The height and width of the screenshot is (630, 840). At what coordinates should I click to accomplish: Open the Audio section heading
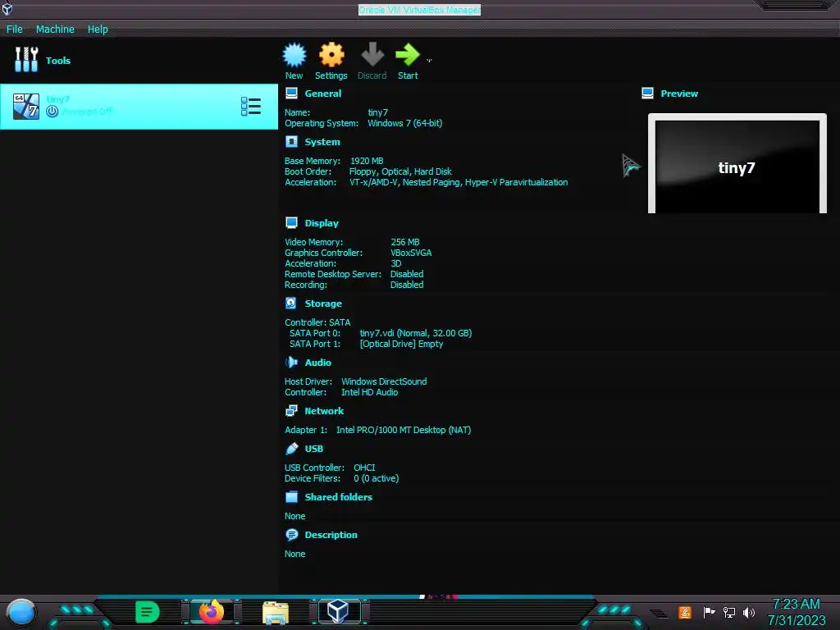(x=317, y=363)
